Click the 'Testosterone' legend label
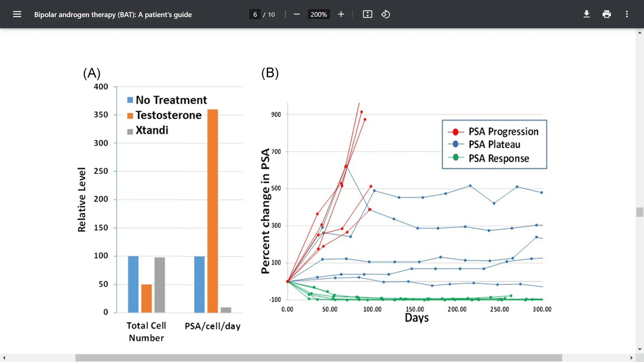The height and width of the screenshot is (362, 644). pos(168,115)
